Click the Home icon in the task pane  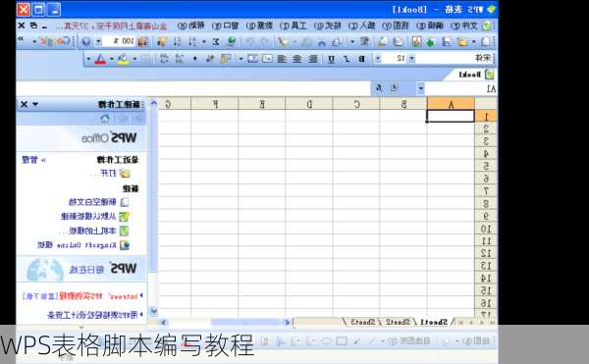105,120
